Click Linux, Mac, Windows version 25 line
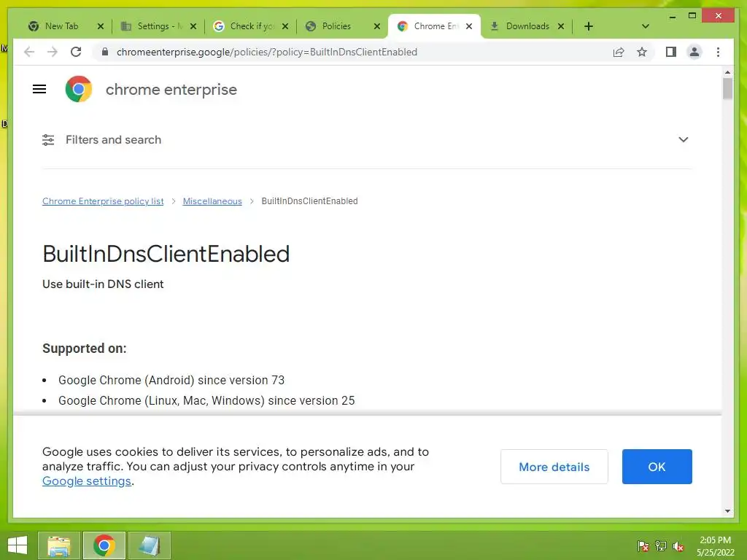 click(x=206, y=400)
